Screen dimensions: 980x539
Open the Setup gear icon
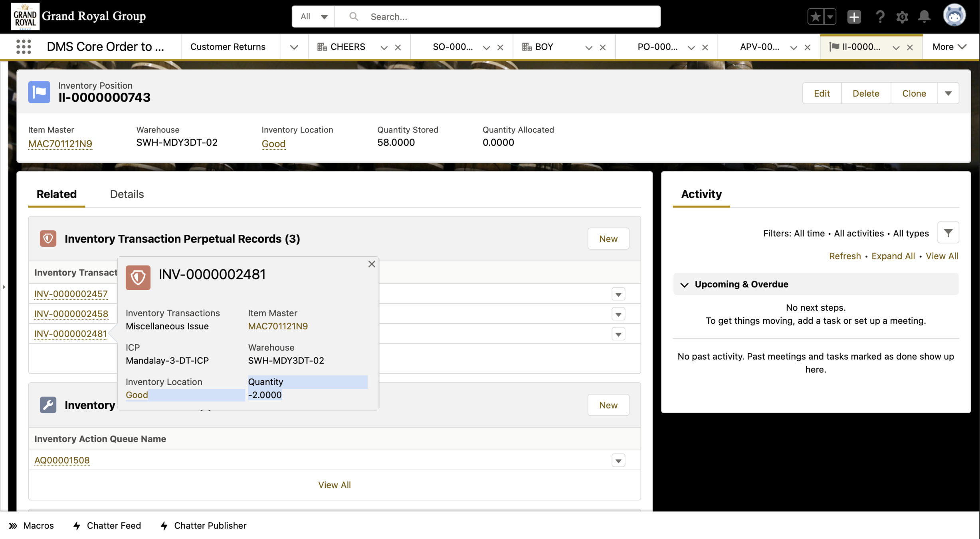pos(902,17)
